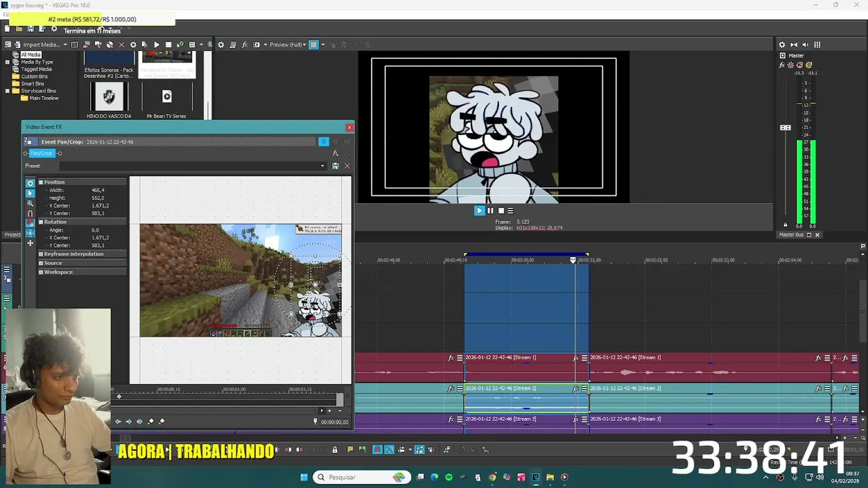Open Video Output FX icon above preview
Screen dimensions: 868x488
[x=244, y=45]
